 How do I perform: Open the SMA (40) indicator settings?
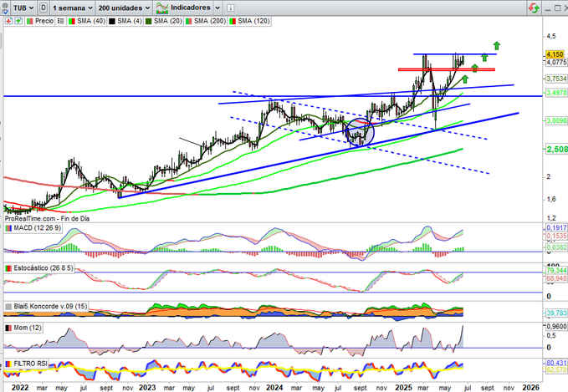tap(91, 21)
